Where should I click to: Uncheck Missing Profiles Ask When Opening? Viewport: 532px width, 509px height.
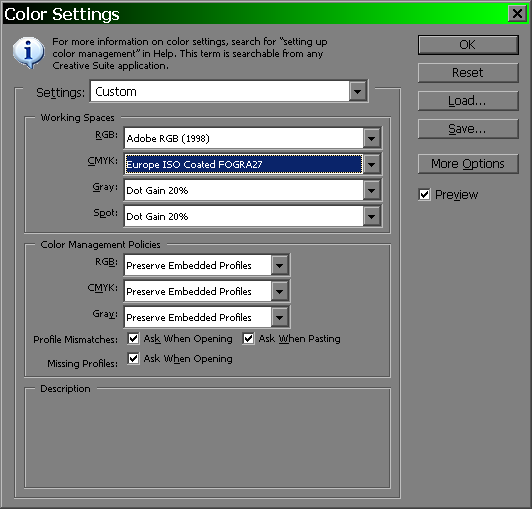133,359
